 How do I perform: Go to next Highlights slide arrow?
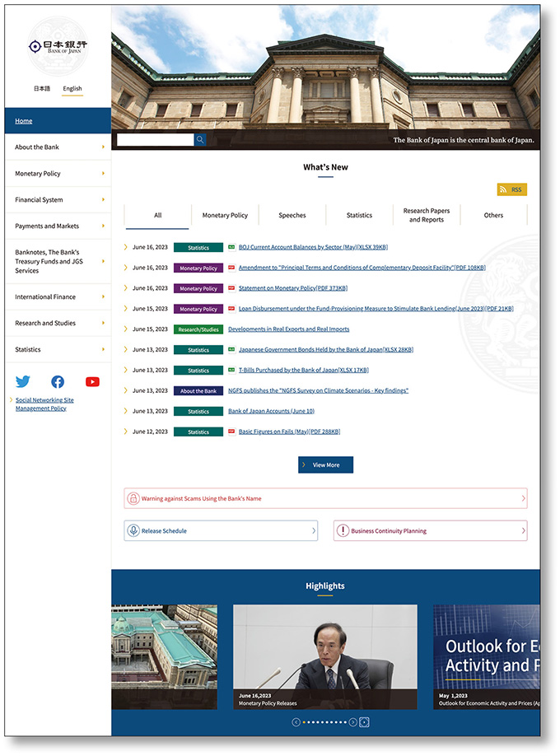pyautogui.click(x=353, y=722)
